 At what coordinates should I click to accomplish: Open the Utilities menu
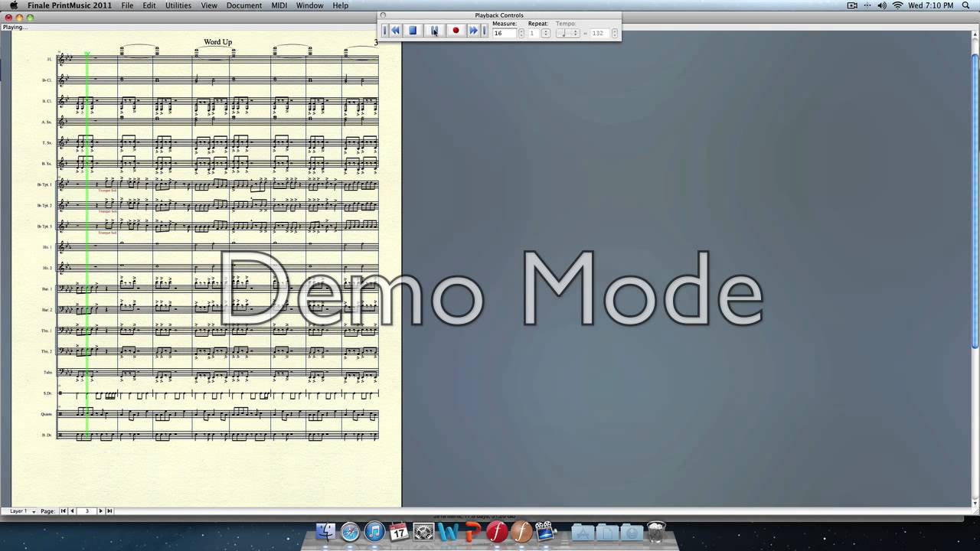point(178,5)
